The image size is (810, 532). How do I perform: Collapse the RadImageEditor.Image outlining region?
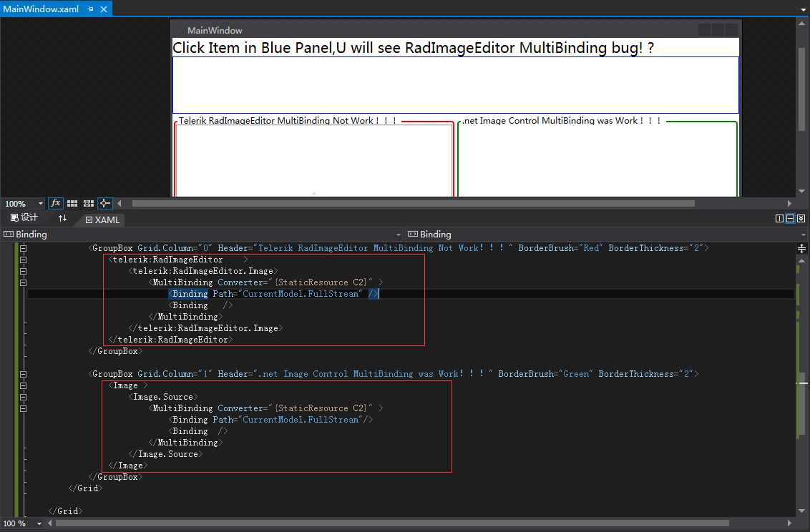pyautogui.click(x=23, y=271)
